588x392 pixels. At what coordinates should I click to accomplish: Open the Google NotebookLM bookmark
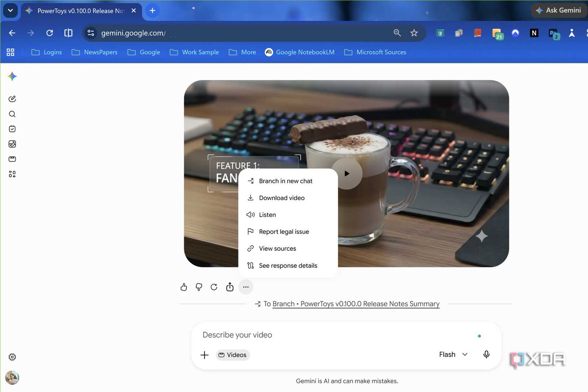(300, 52)
